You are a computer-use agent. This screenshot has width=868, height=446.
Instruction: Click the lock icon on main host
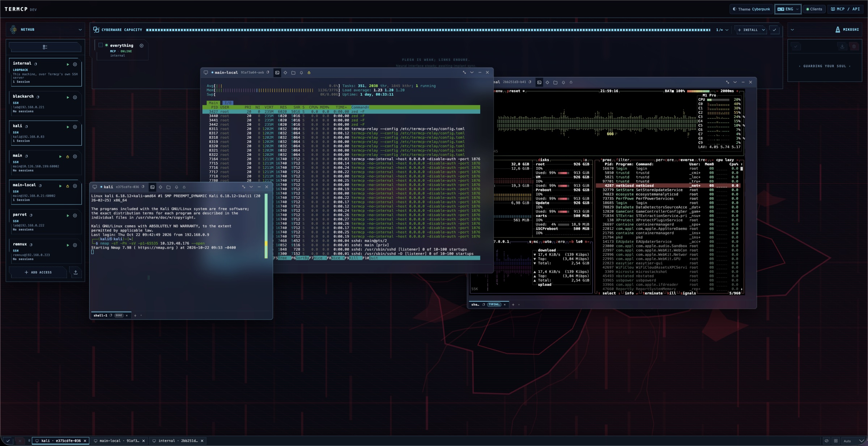pyautogui.click(x=67, y=157)
